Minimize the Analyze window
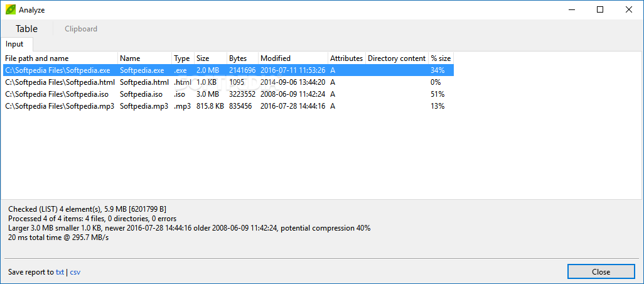 (x=572, y=9)
